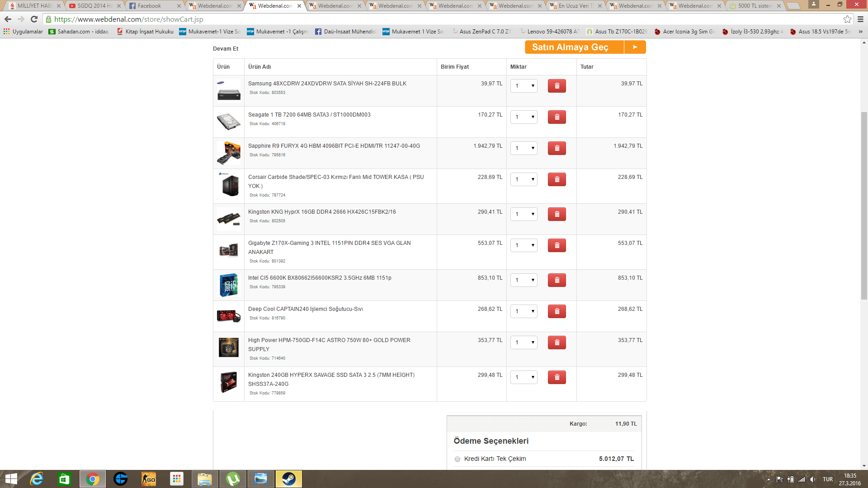Select the Kredi Kartı Tek Çekim radio option
Screen dimensions: 868x488
[x=458, y=459]
